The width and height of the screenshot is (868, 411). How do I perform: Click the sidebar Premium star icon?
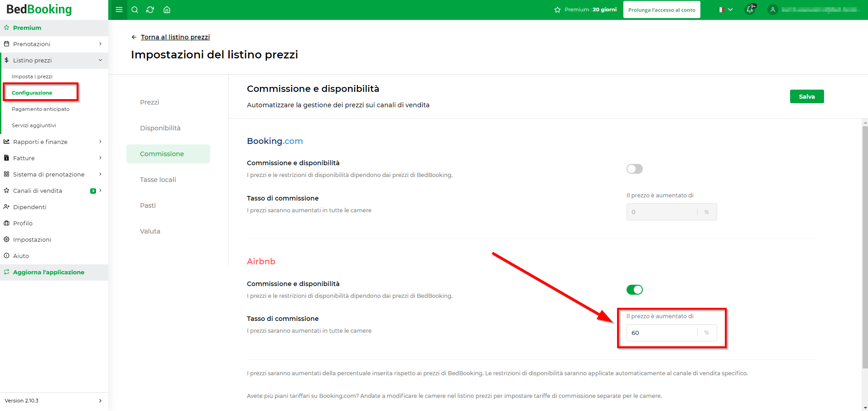coord(6,28)
